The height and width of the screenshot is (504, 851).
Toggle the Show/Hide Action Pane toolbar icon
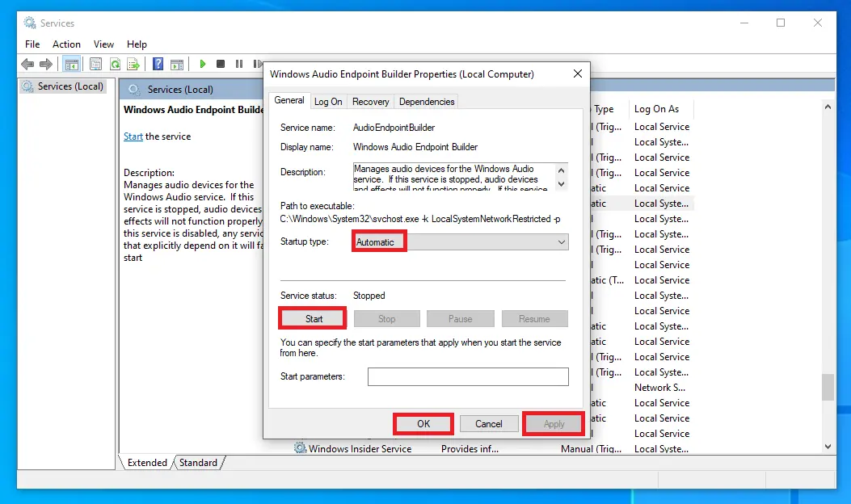click(x=177, y=64)
